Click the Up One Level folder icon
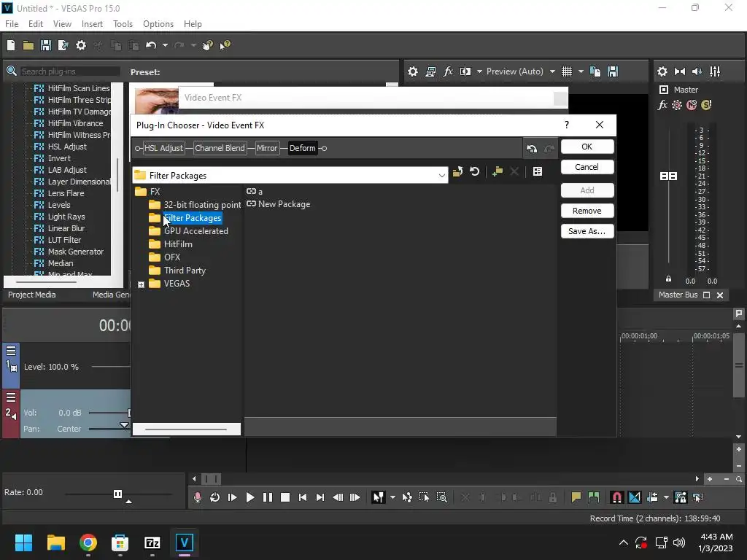This screenshot has width=747, height=560. [458, 171]
